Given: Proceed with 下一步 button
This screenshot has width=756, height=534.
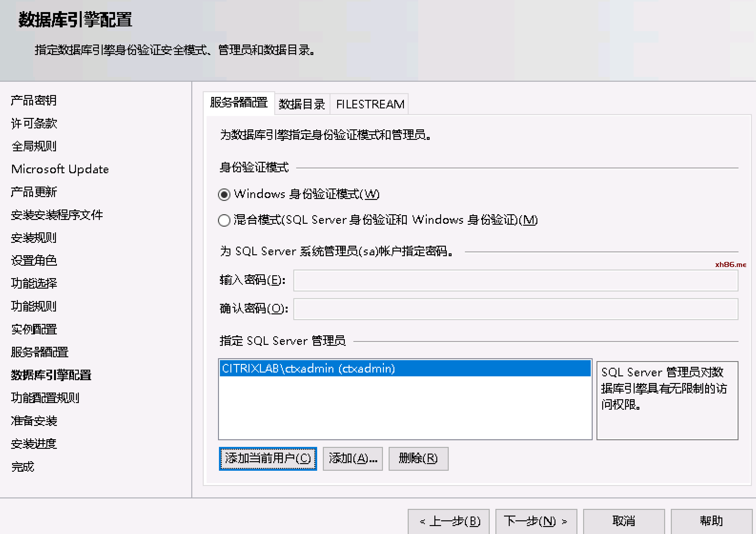Looking at the screenshot, I should [x=536, y=521].
